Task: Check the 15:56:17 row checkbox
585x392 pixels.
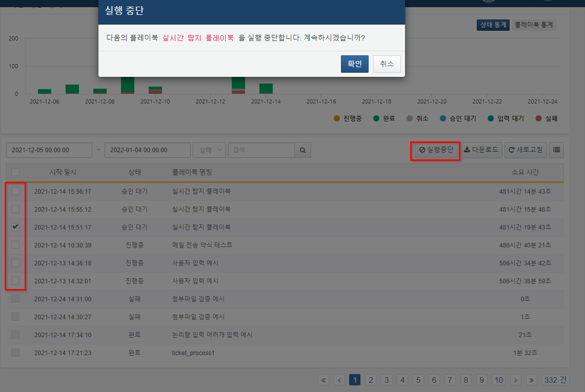Action: click(15, 191)
